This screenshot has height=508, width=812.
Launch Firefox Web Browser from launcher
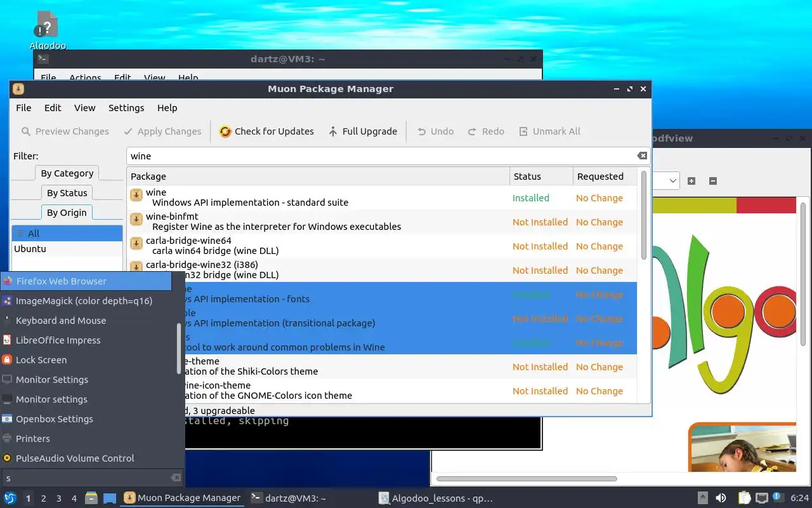86,281
